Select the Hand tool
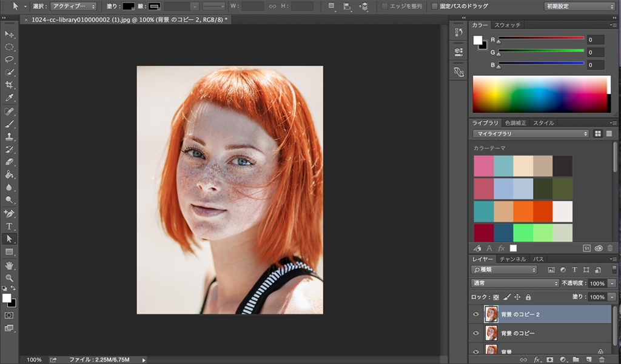Screen dimensions: 621x364 (9, 265)
